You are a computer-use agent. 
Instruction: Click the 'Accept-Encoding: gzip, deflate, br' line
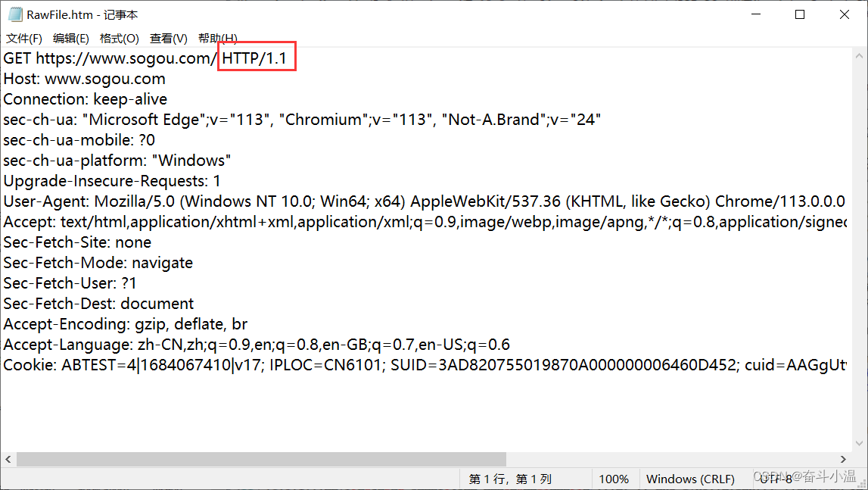(126, 324)
